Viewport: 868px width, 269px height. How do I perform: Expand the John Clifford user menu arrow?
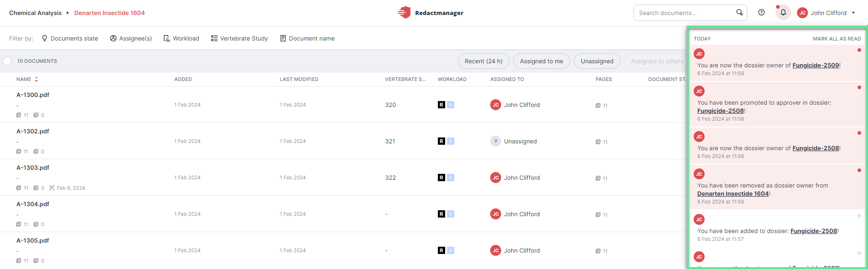point(853,13)
